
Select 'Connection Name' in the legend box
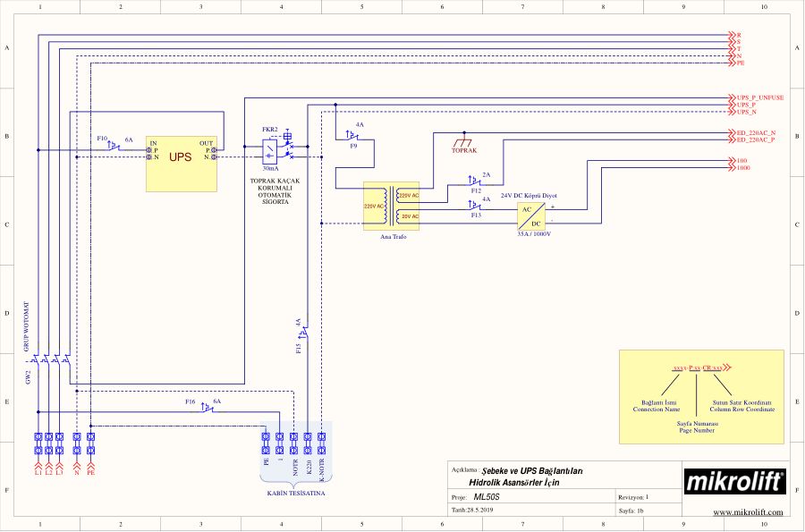click(657, 410)
